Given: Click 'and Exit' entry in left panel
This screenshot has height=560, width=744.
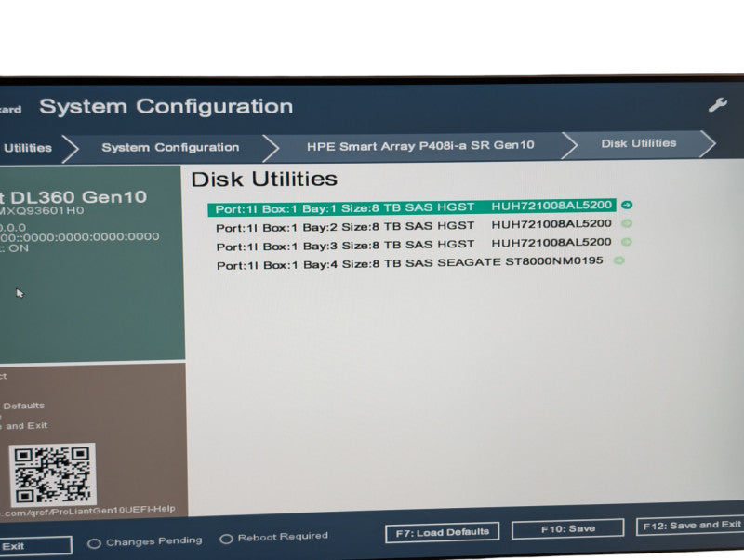Looking at the screenshot, I should point(27,426).
